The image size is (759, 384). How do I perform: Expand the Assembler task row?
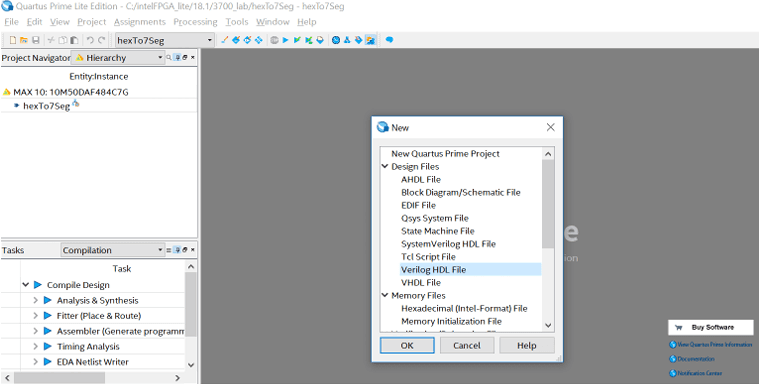click(x=35, y=331)
